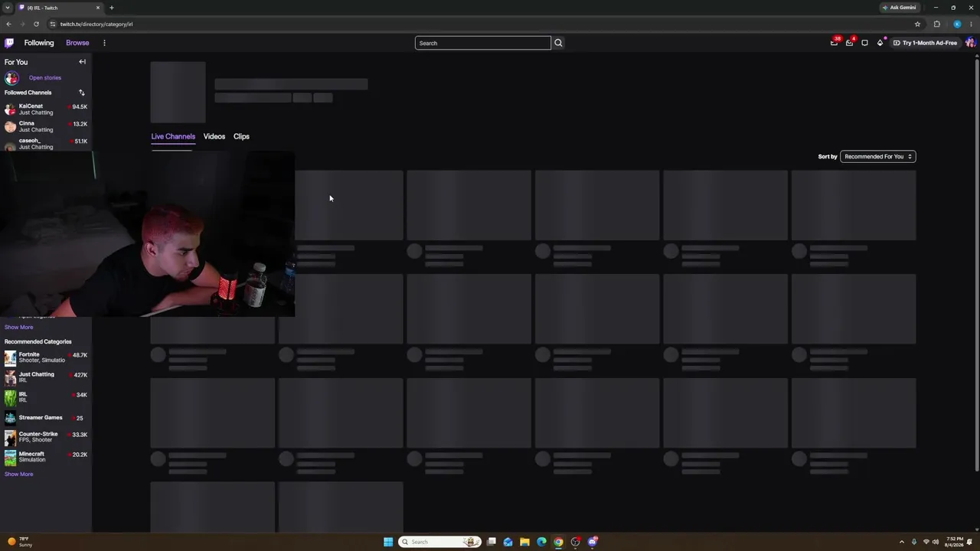The width and height of the screenshot is (980, 551).
Task: Open the Get Bits icon
Action: tap(880, 43)
